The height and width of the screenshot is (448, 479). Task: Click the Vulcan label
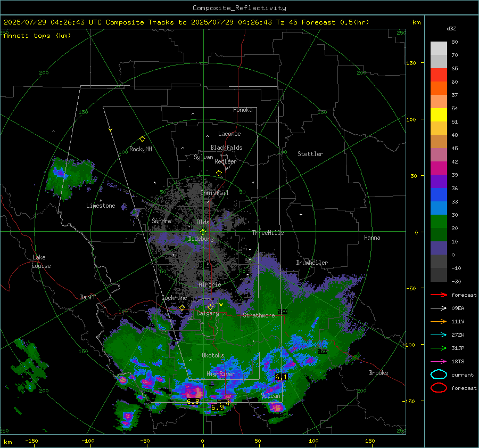pyautogui.click(x=271, y=396)
